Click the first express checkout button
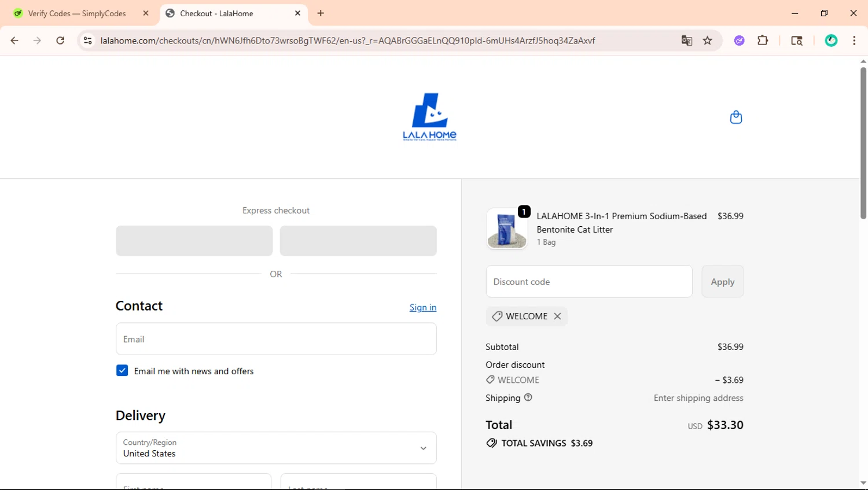The width and height of the screenshot is (868, 490). pos(194,241)
